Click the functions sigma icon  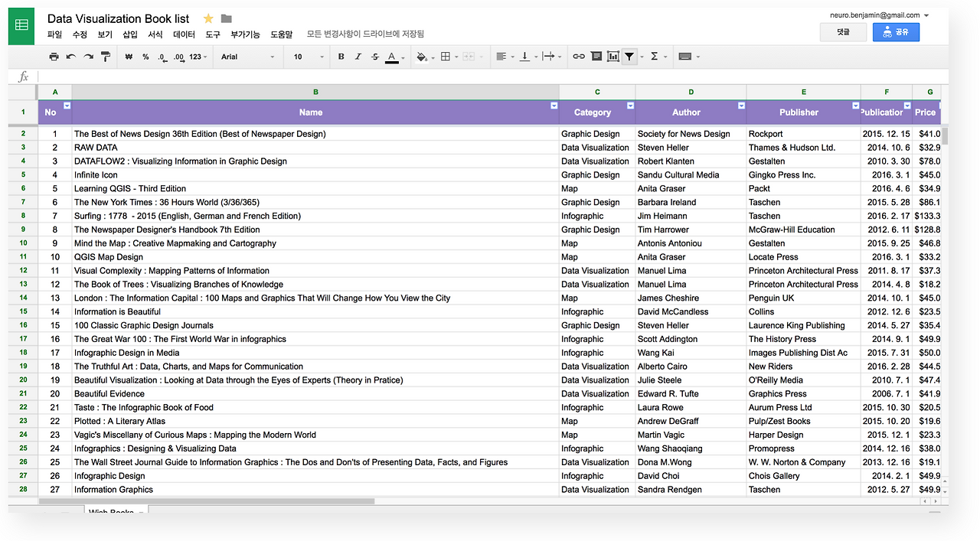coord(655,57)
